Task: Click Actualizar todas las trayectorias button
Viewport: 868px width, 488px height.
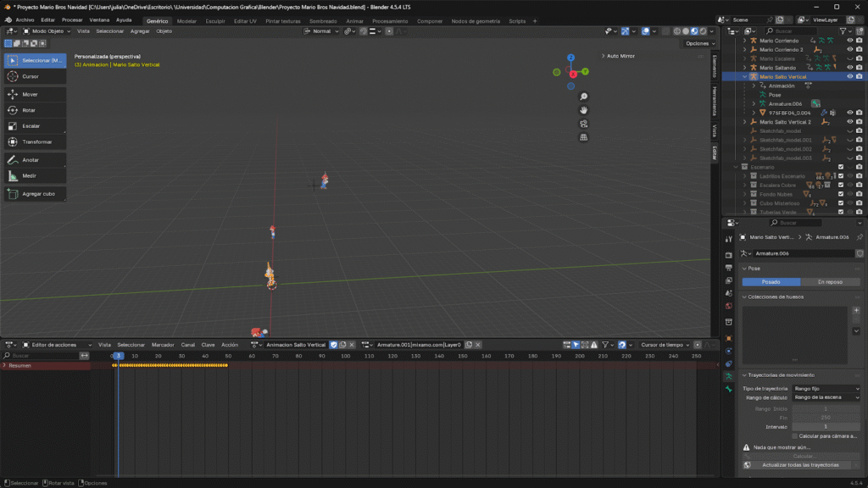Action: (x=800, y=465)
